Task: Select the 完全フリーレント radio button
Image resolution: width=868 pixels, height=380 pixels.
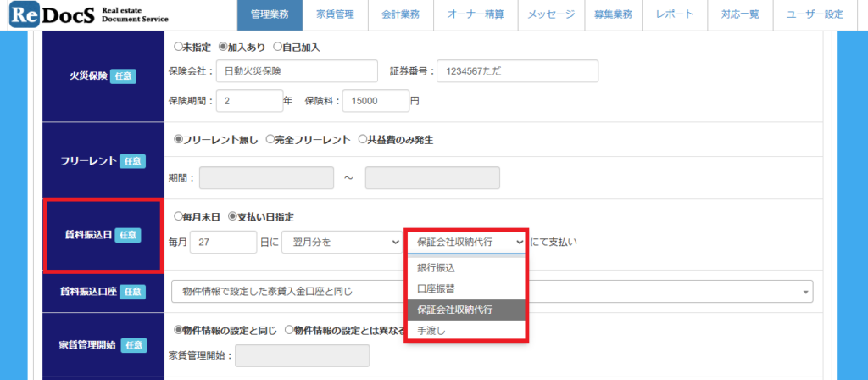Action: (x=270, y=139)
